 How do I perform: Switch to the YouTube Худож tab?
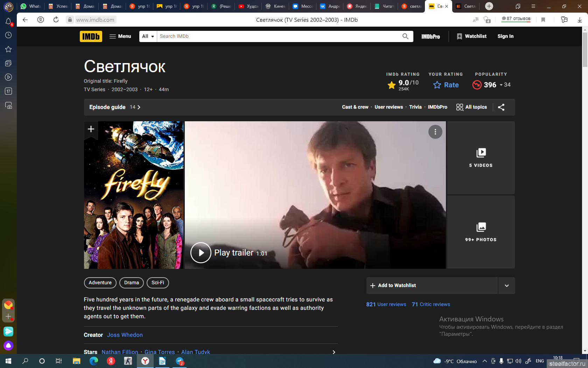tap(248, 6)
